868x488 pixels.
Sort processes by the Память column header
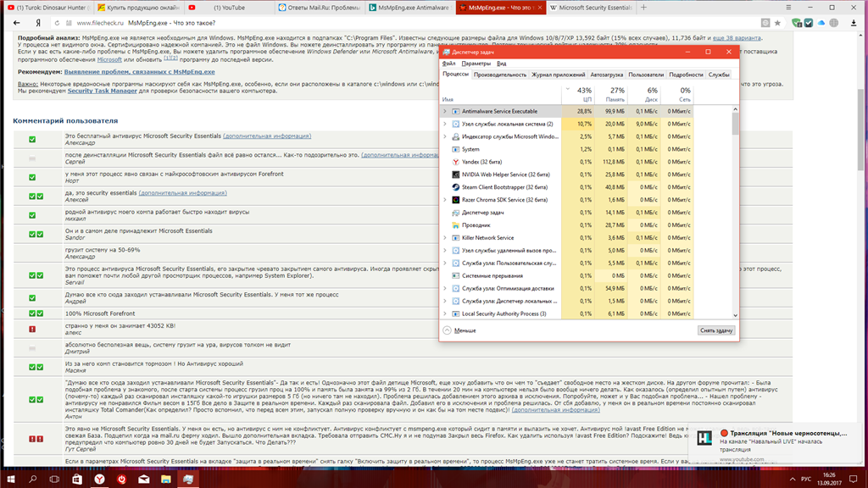pyautogui.click(x=611, y=94)
